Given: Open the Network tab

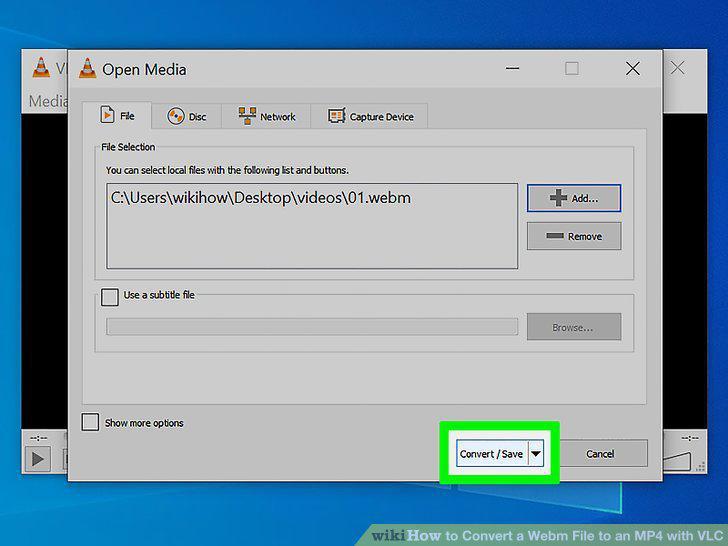Looking at the screenshot, I should coord(266,116).
